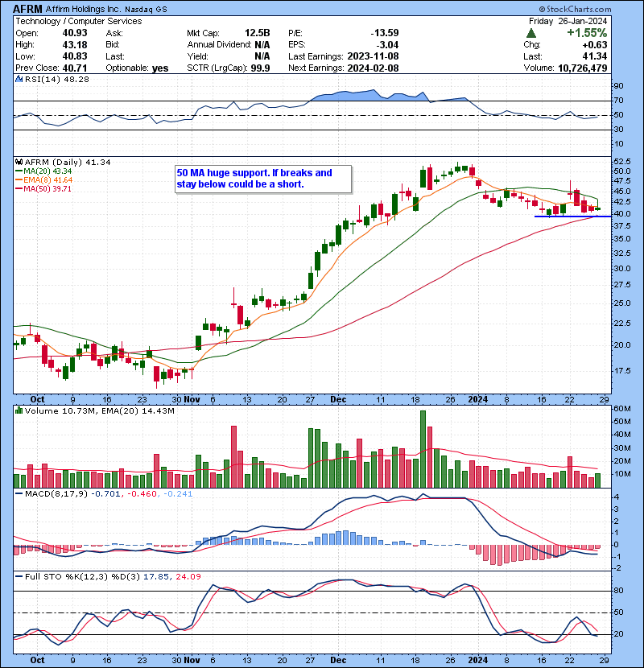Click the AFRM ticker symbol in the header
Screen dimensions: 644x668
point(27,9)
